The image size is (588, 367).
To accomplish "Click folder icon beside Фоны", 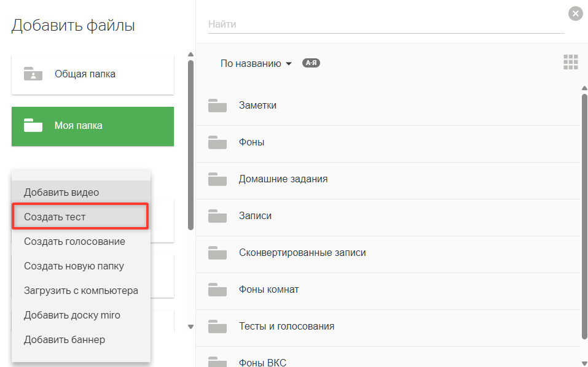I will pyautogui.click(x=218, y=142).
